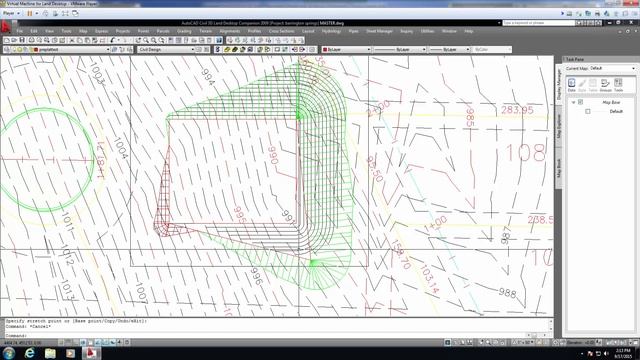Click the Undo arrow icon
The height and width of the screenshot is (360, 640).
tap(113, 40)
